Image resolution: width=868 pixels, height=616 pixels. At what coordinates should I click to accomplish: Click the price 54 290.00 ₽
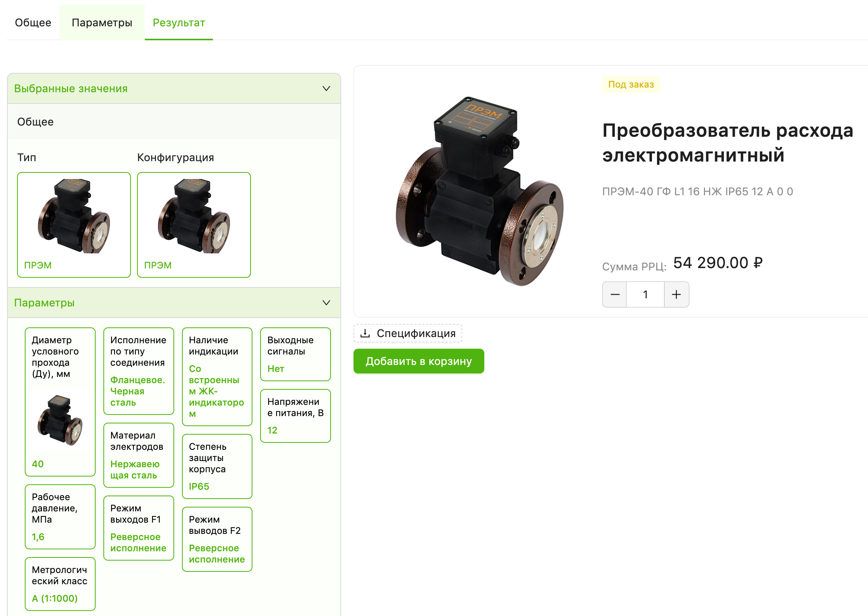[x=718, y=263]
